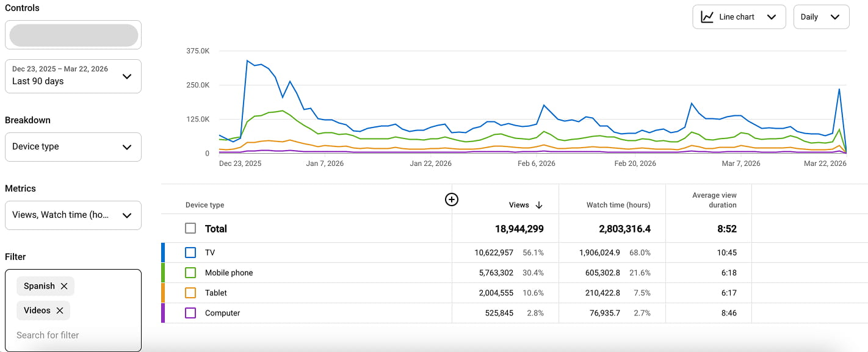868x352 pixels.
Task: Expand the Metrics selection dropdown
Action: [73, 215]
